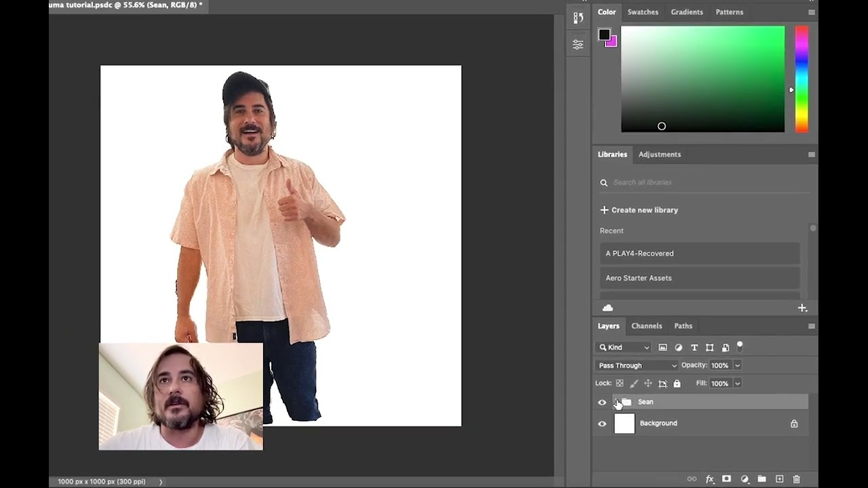Click the foreground color swatch
The image size is (868, 488).
[604, 35]
